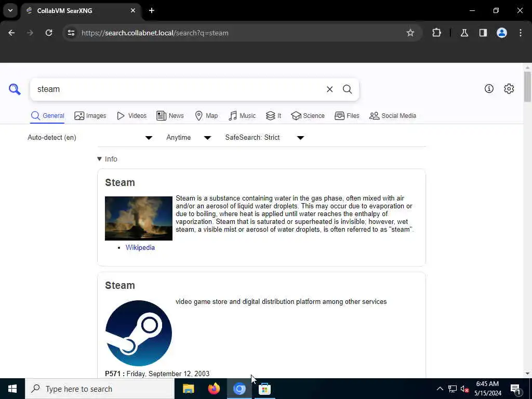This screenshot has height=399, width=532.
Task: Switch to the Map tab
Action: (x=206, y=116)
